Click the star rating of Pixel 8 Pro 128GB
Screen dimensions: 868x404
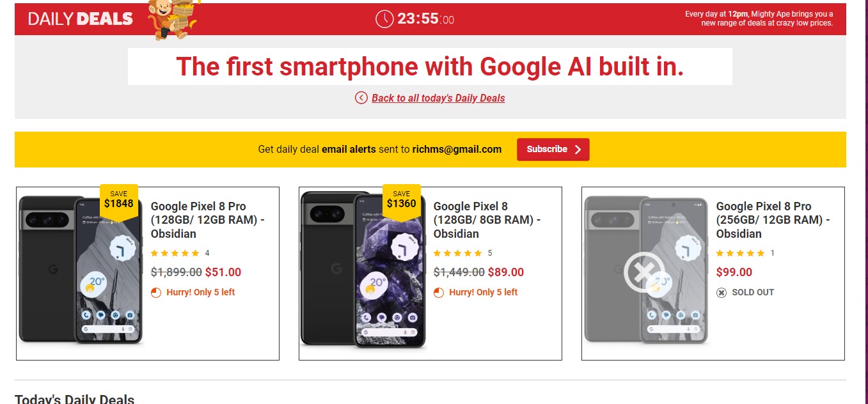coord(175,253)
